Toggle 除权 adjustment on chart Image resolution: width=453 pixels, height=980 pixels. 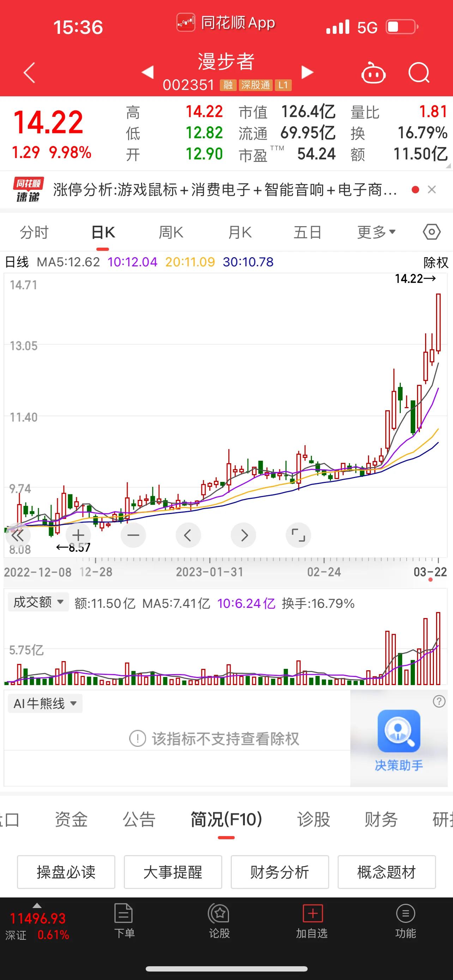coord(435,262)
